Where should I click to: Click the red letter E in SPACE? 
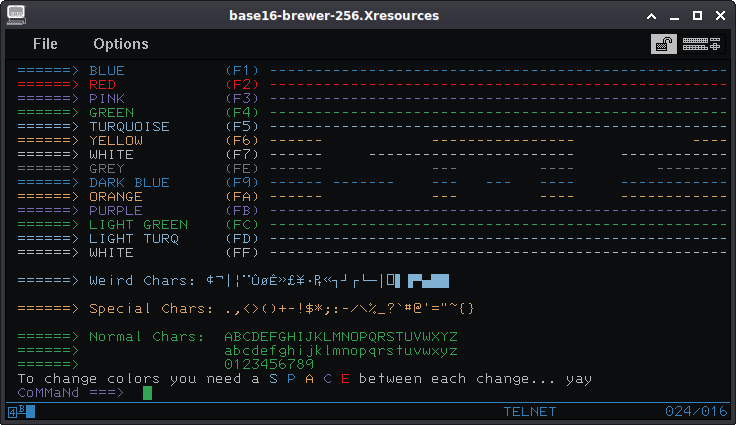pos(345,379)
